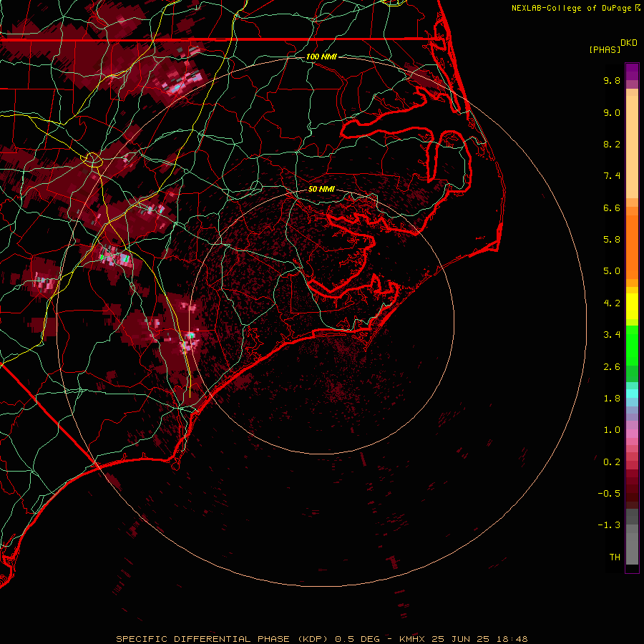The image size is (644, 644).
Task: Pick the yellow segment of the color bar
Action: [632, 306]
